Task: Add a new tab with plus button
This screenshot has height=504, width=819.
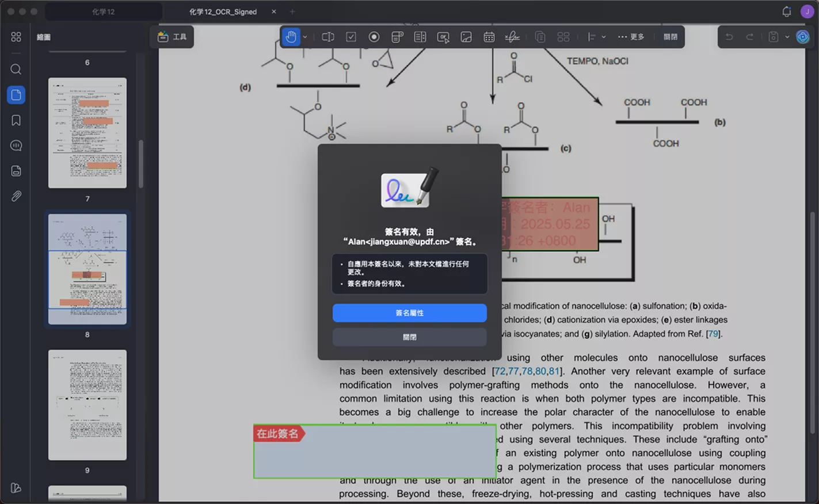Action: pos(292,12)
